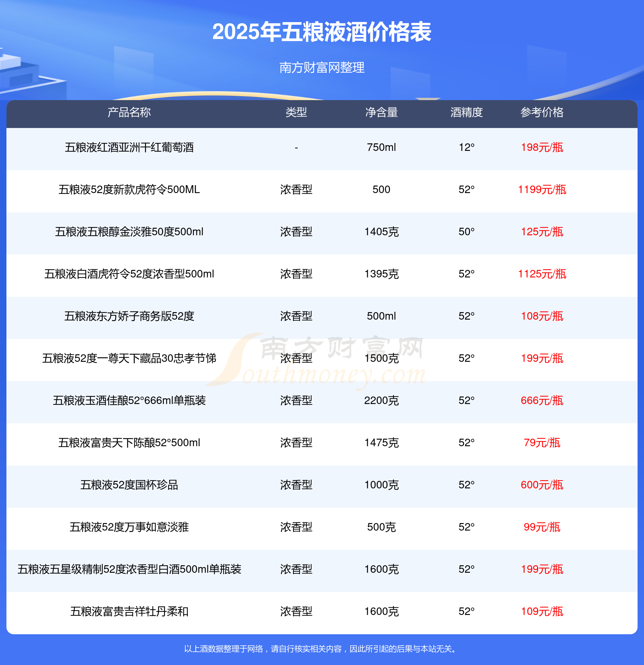Click the alcohol value 12°
The image size is (644, 665).
click(x=467, y=147)
